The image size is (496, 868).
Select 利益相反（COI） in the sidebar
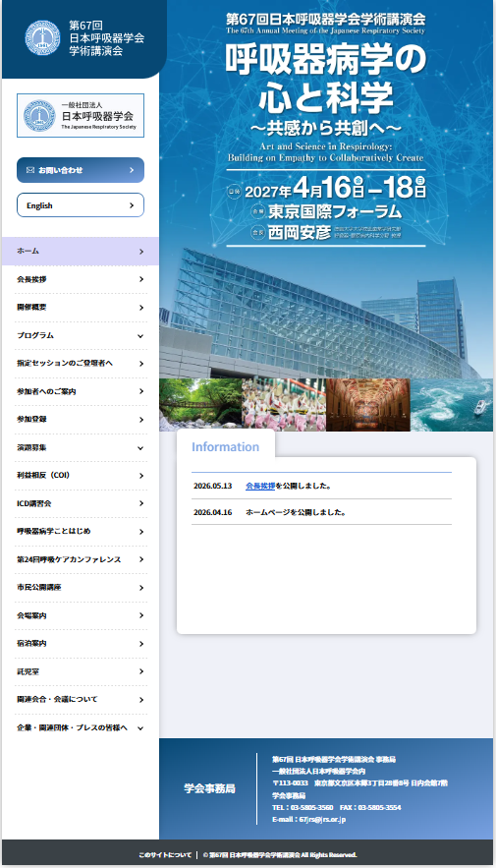click(81, 475)
